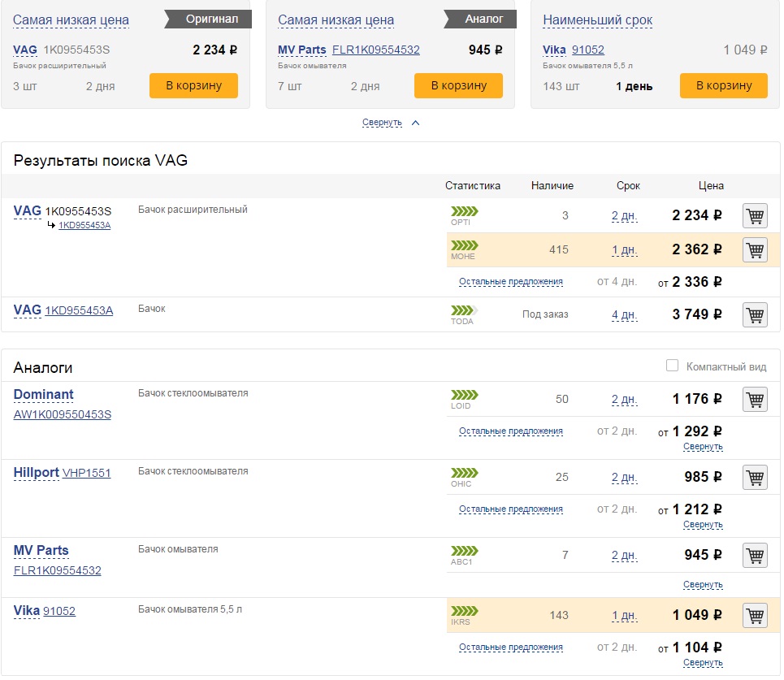The height and width of the screenshot is (680, 784).
Task: Add VAG 1KD955453A at 3 749 ₽ to cart
Action: [x=755, y=314]
